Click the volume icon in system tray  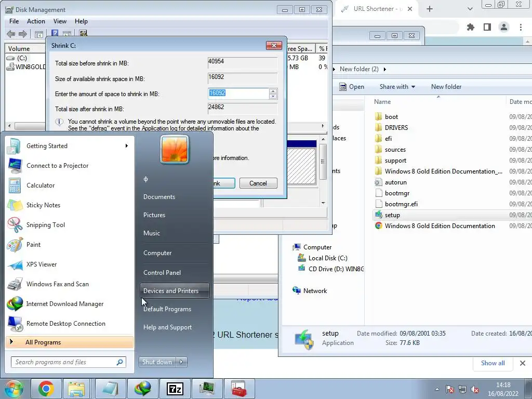click(x=475, y=389)
